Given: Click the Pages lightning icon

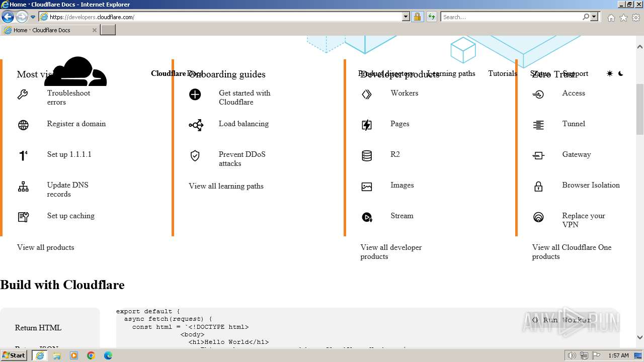Looking at the screenshot, I should pos(367,125).
